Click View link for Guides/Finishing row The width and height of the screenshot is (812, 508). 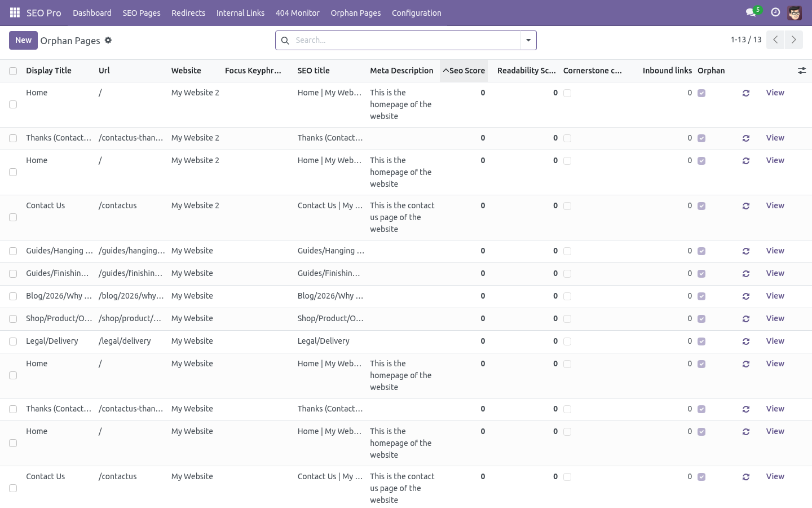775,273
